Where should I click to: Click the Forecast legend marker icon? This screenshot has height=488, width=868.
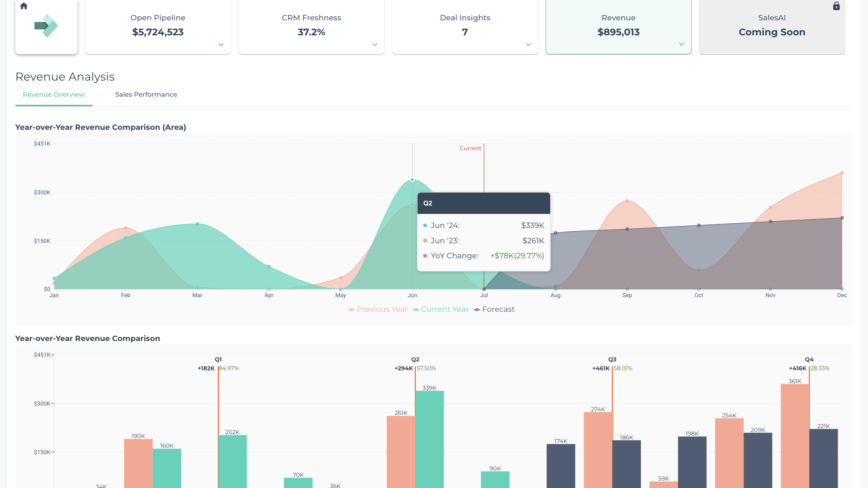(x=477, y=309)
